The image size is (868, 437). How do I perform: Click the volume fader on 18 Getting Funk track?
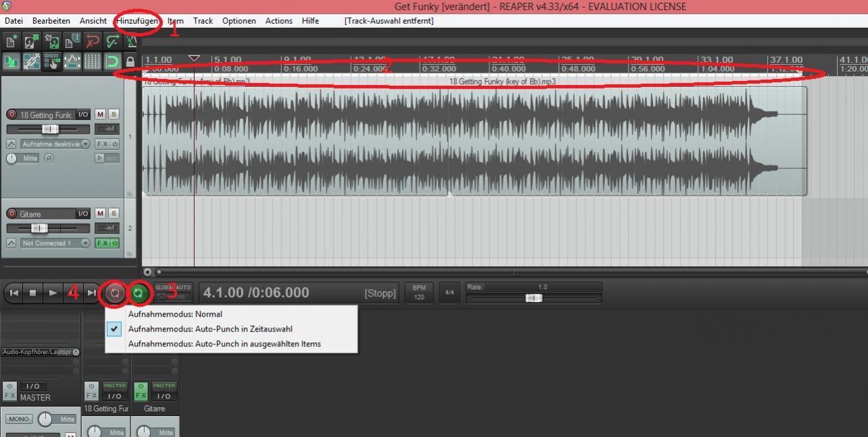tap(49, 129)
